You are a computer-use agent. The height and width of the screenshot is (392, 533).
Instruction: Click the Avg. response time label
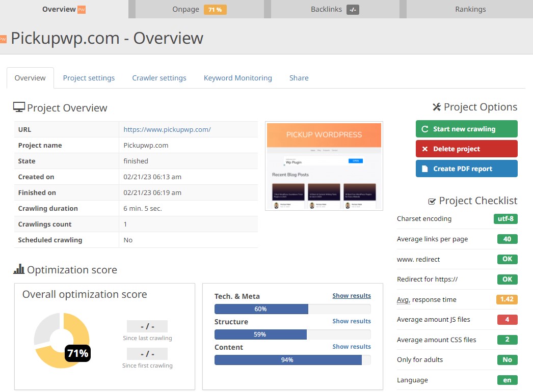click(427, 300)
